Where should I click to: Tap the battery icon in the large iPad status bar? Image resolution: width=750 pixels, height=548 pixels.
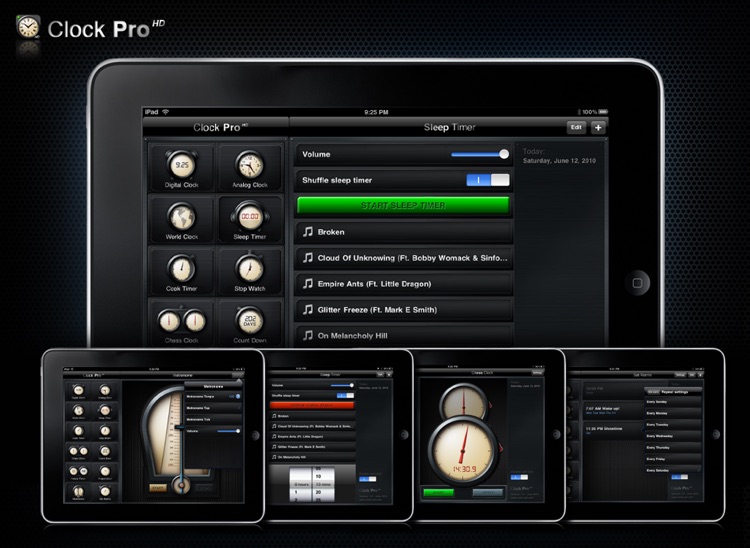point(603,112)
